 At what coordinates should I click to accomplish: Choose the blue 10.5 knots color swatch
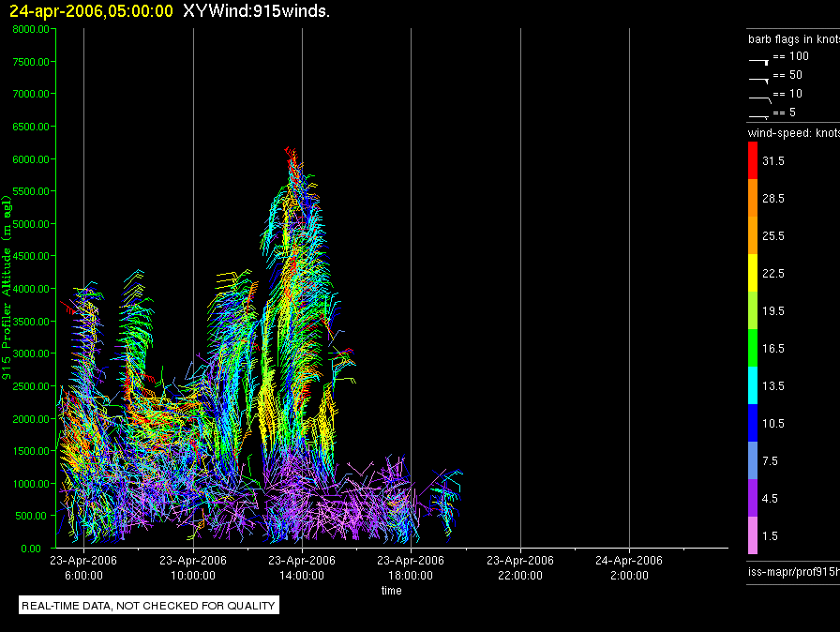(752, 423)
